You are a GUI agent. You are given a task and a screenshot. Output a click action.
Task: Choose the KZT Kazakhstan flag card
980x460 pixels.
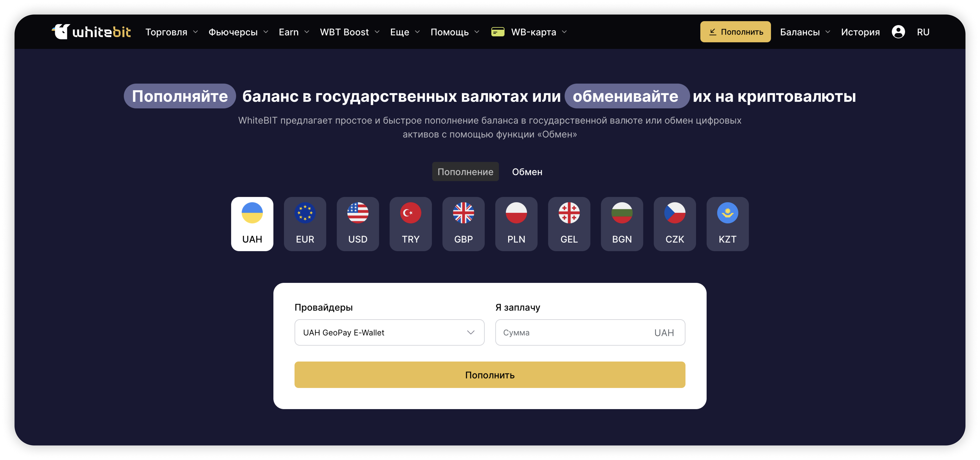coord(728,224)
